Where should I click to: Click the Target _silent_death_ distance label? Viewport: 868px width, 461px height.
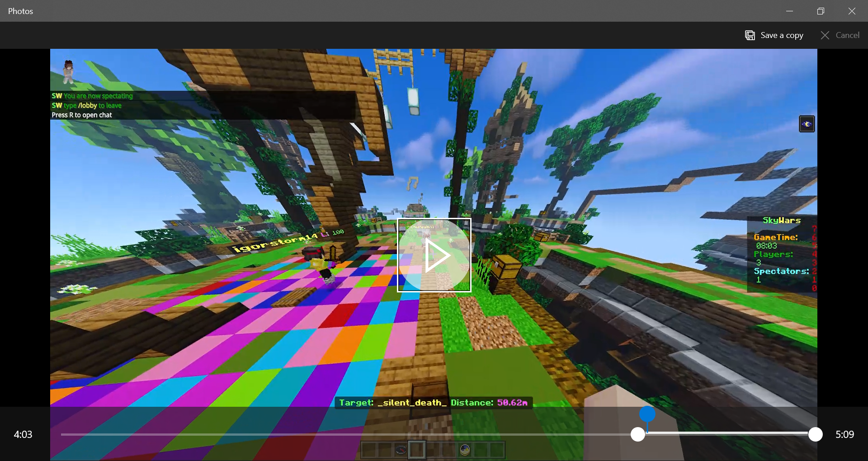[434, 403]
